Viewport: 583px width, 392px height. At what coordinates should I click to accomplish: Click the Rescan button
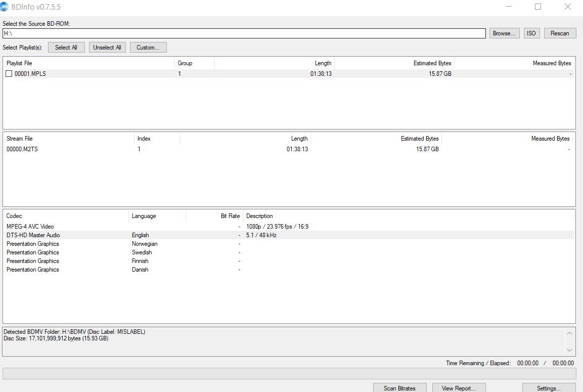pos(560,33)
